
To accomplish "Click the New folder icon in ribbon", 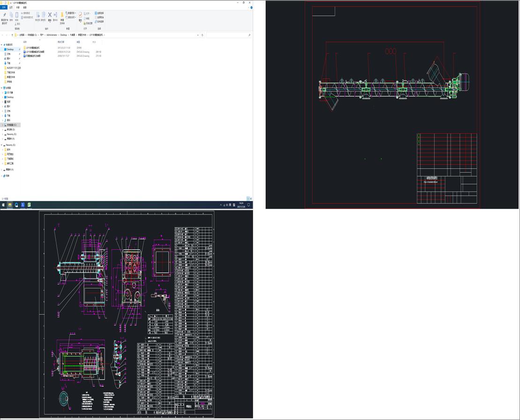I will [62, 15].
